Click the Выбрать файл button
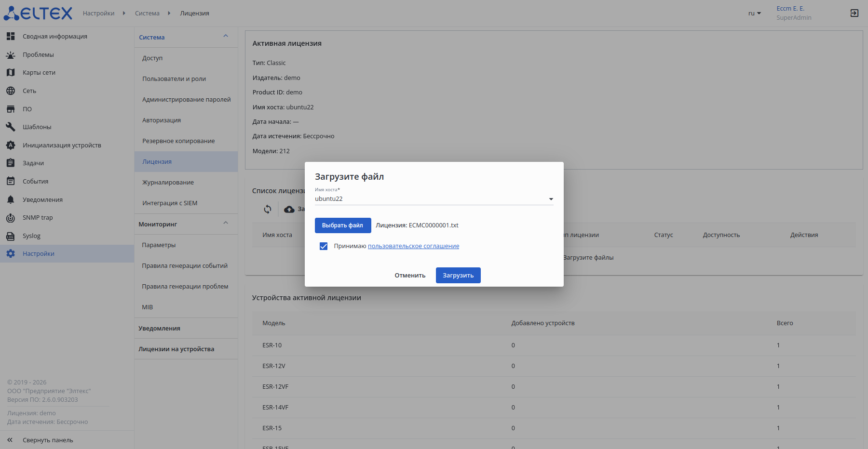 point(342,225)
